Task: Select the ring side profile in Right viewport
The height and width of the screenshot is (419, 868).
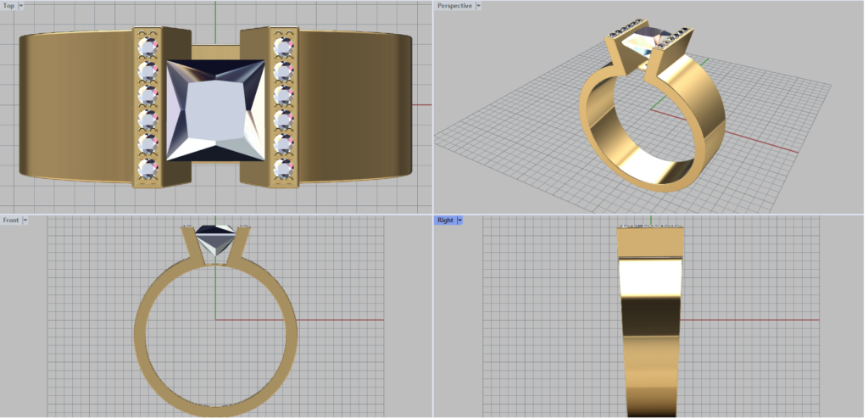Action: point(649,339)
